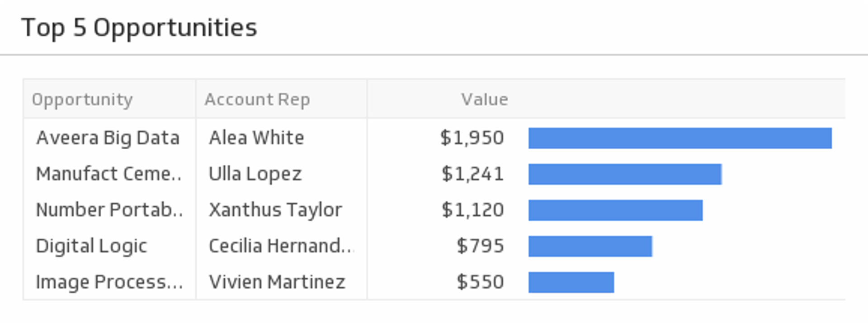Click account rep Alea White

pos(256,138)
